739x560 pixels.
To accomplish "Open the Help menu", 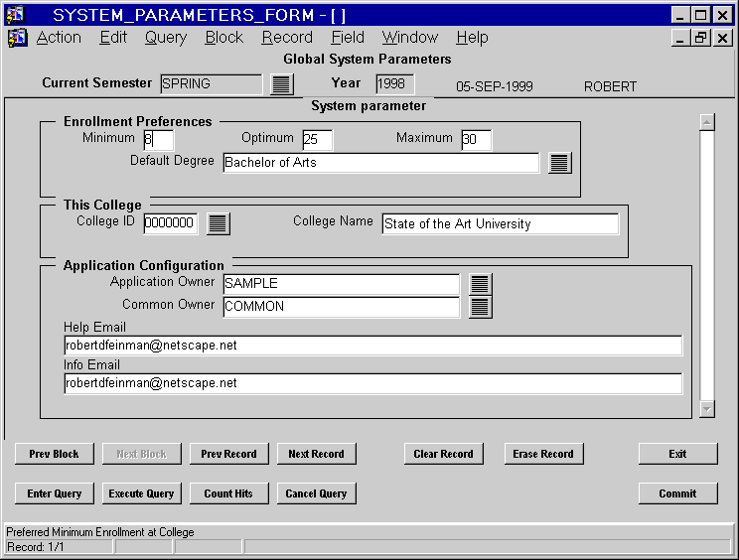I will click(472, 37).
